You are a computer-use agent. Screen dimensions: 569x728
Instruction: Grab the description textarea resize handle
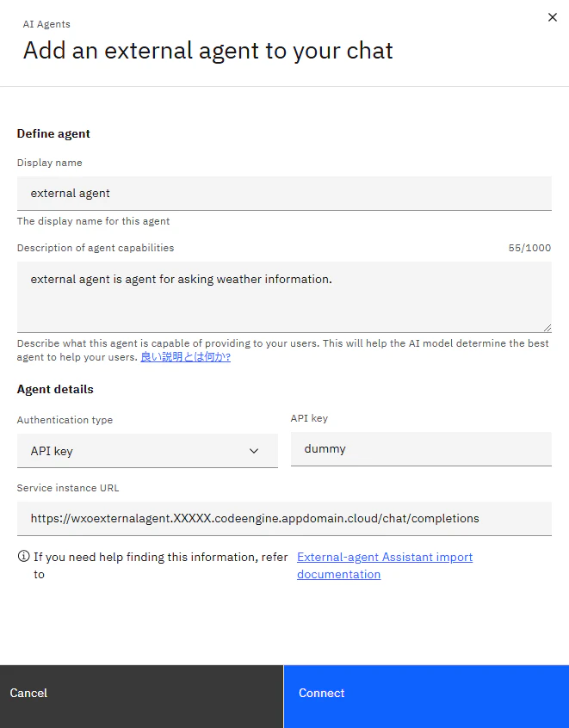pyautogui.click(x=547, y=328)
